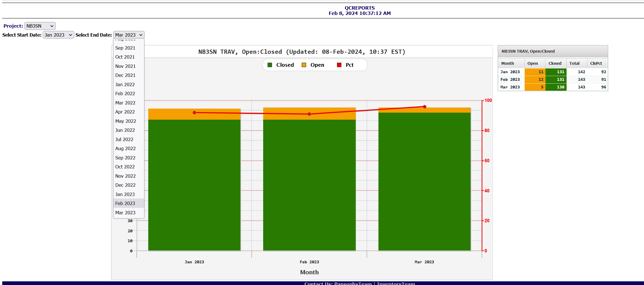Toggle the Pct series legend item
Viewport: 644px width, 285px height.
[349, 65]
